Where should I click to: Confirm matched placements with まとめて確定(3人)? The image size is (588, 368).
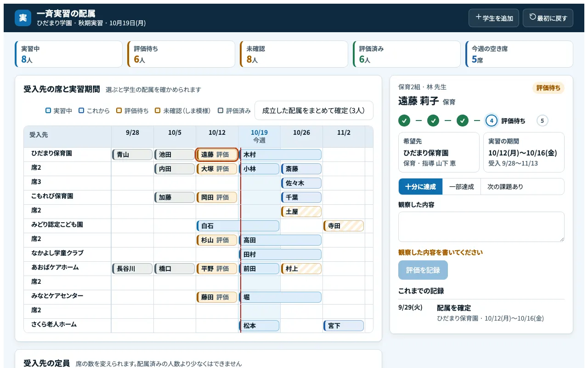click(314, 110)
